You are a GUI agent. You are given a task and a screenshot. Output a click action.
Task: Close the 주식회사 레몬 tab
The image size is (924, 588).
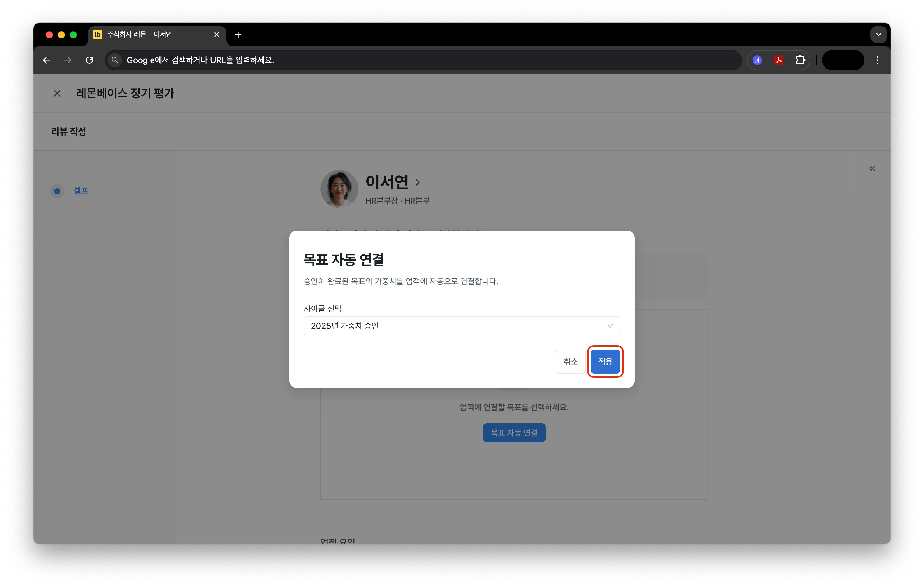[x=216, y=35]
